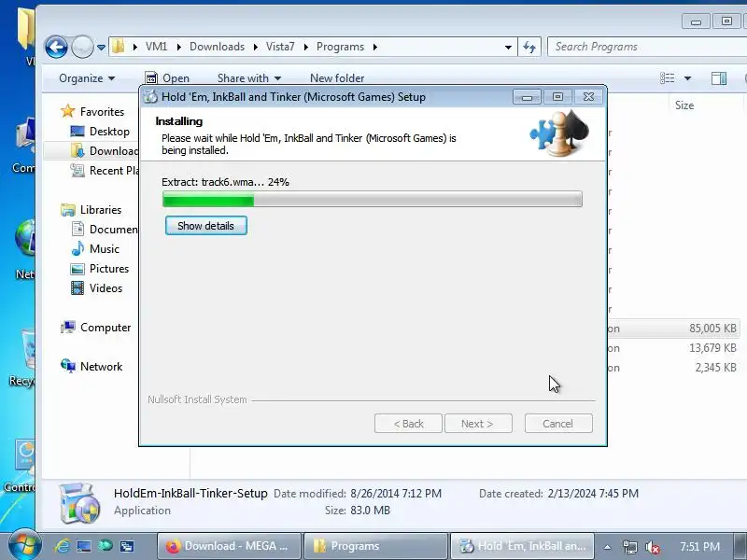
Task: Click the installer's Back button
Action: [x=408, y=424]
